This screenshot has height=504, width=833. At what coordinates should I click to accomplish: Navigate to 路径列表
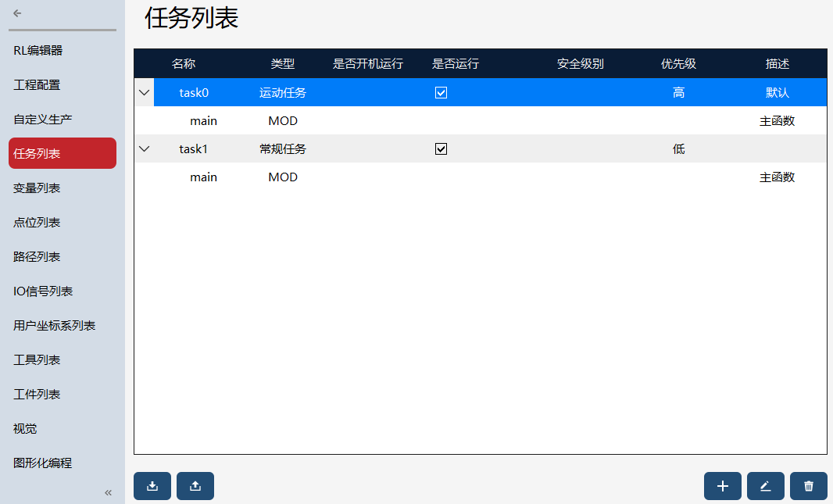click(63, 257)
